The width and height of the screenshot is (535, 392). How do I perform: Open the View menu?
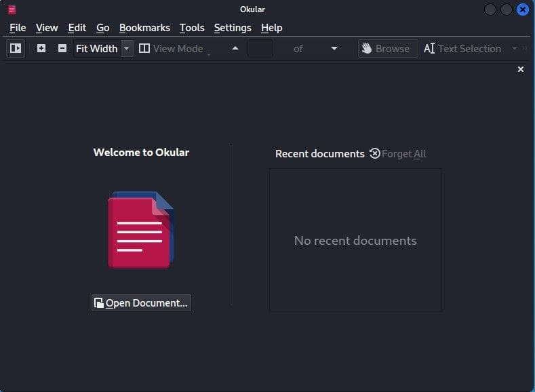click(47, 28)
